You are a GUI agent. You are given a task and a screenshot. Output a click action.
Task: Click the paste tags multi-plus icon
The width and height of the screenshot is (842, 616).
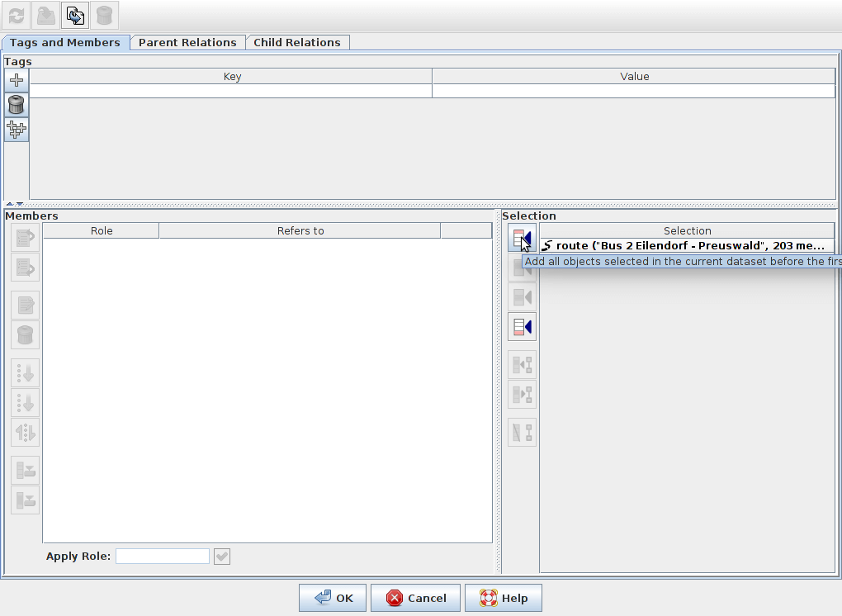17,130
